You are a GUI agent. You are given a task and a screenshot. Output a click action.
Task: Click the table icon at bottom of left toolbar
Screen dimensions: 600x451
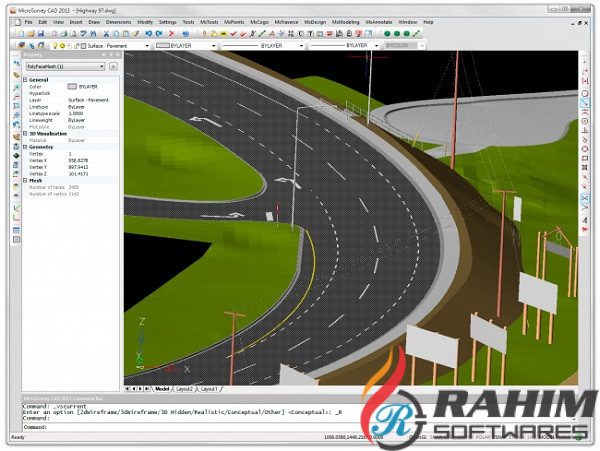click(x=17, y=230)
